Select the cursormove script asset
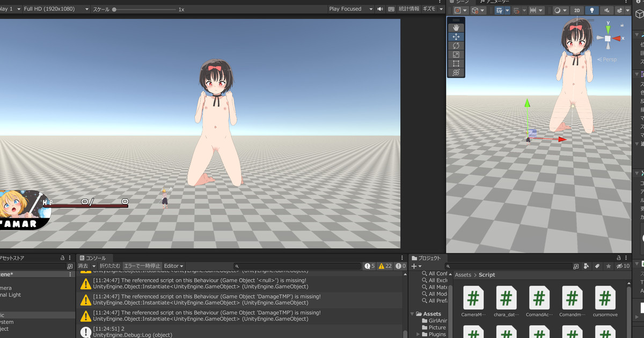 coord(605,302)
